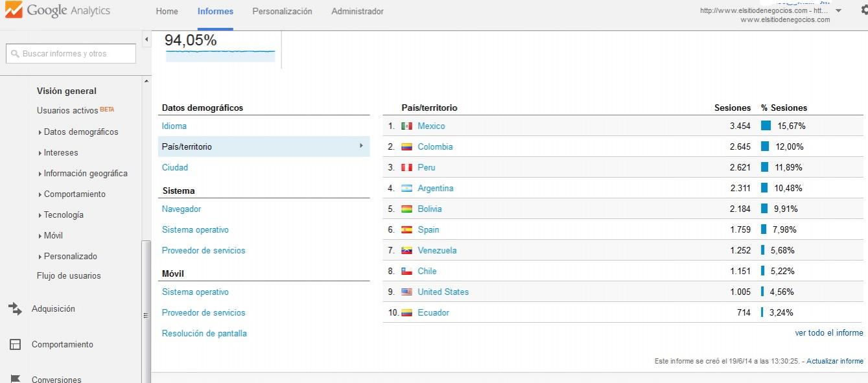Click the 15,67% sessions percentage

pyautogui.click(x=792, y=126)
